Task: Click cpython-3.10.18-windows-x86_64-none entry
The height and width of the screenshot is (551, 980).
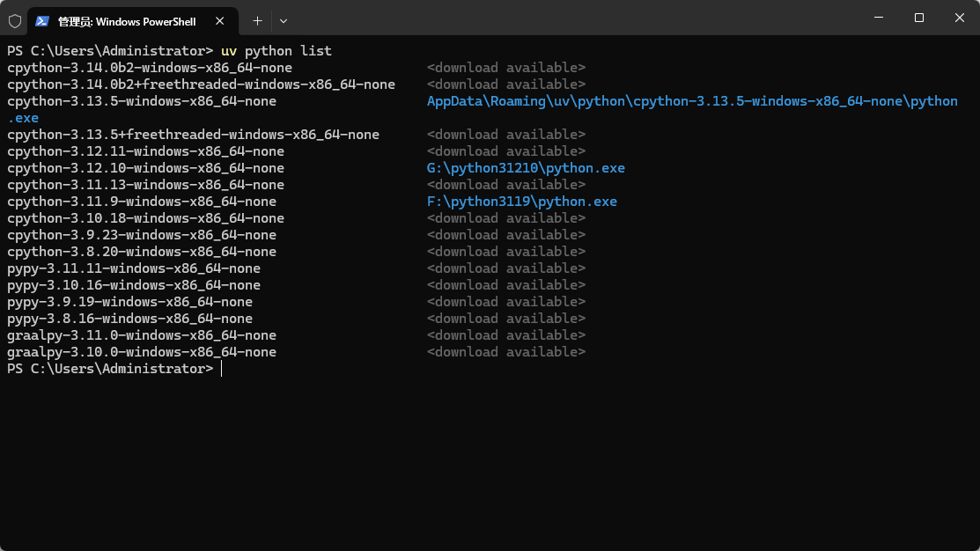Action: 145,218
